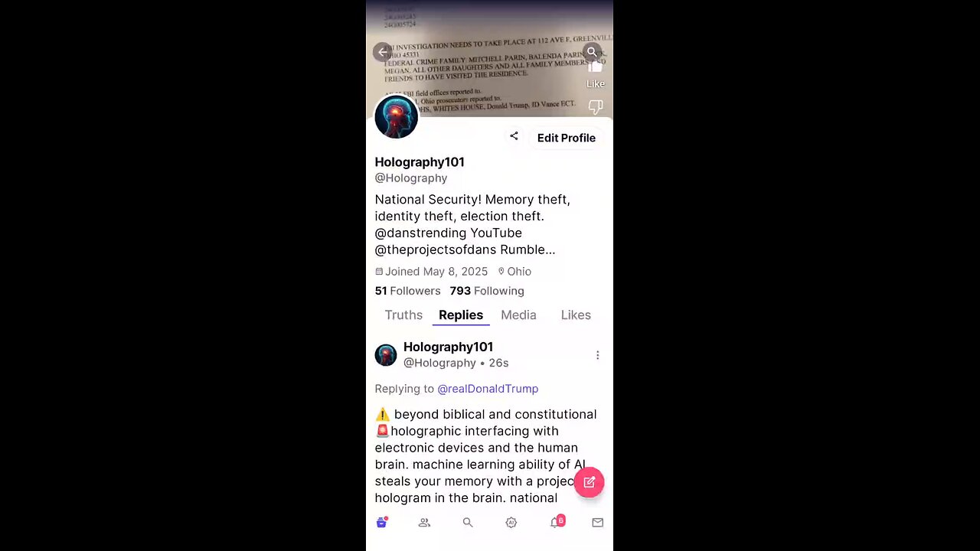980x551 pixels.
Task: Share the Holography101 profile
Action: 514,136
